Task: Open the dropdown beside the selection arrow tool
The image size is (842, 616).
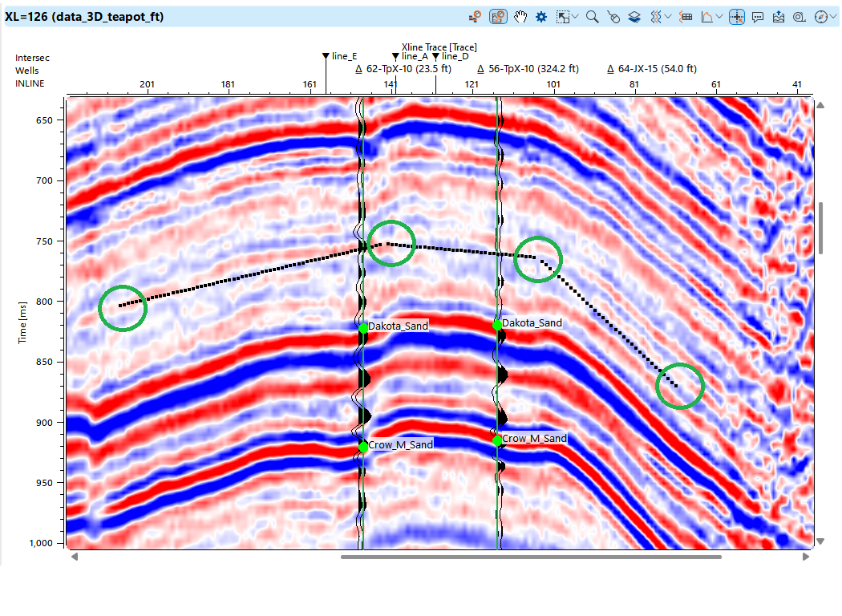Action: click(x=574, y=16)
